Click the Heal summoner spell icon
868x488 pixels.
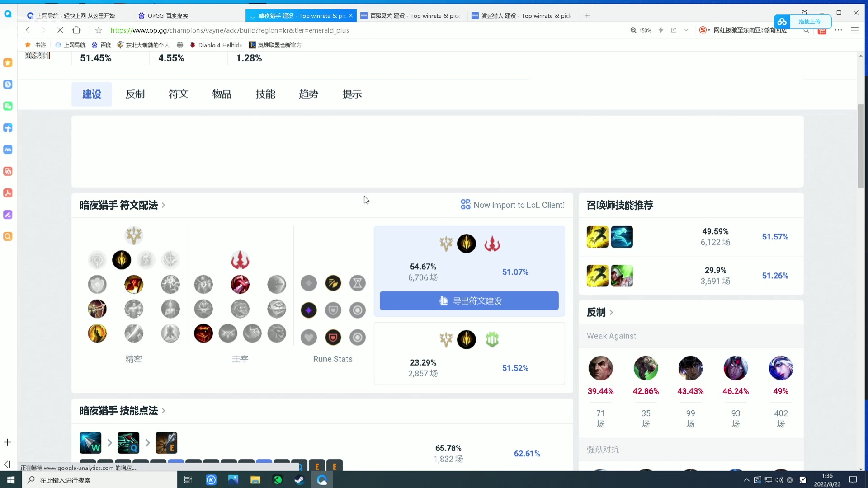[622, 276]
